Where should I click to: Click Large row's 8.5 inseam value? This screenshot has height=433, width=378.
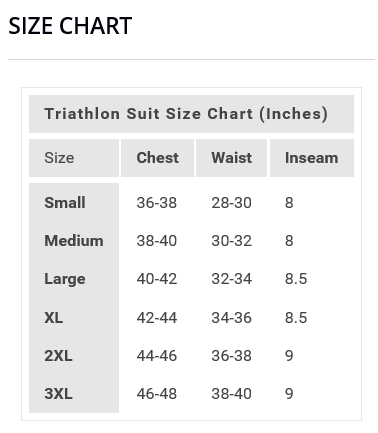296,279
